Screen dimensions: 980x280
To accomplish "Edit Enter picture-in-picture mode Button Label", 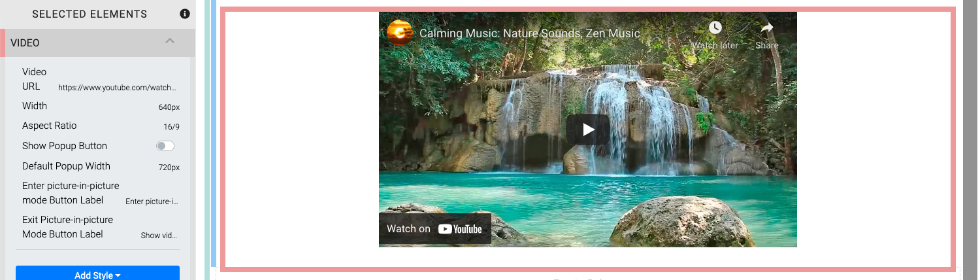I will pos(152,201).
